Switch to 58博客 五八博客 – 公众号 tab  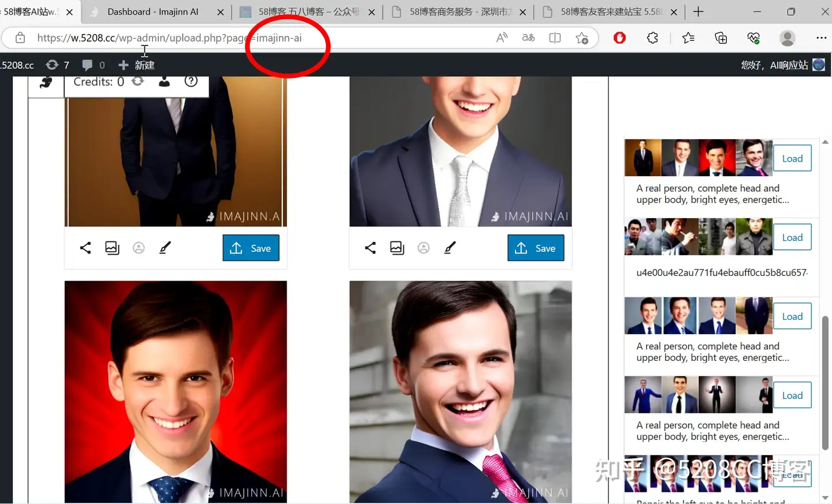(309, 12)
